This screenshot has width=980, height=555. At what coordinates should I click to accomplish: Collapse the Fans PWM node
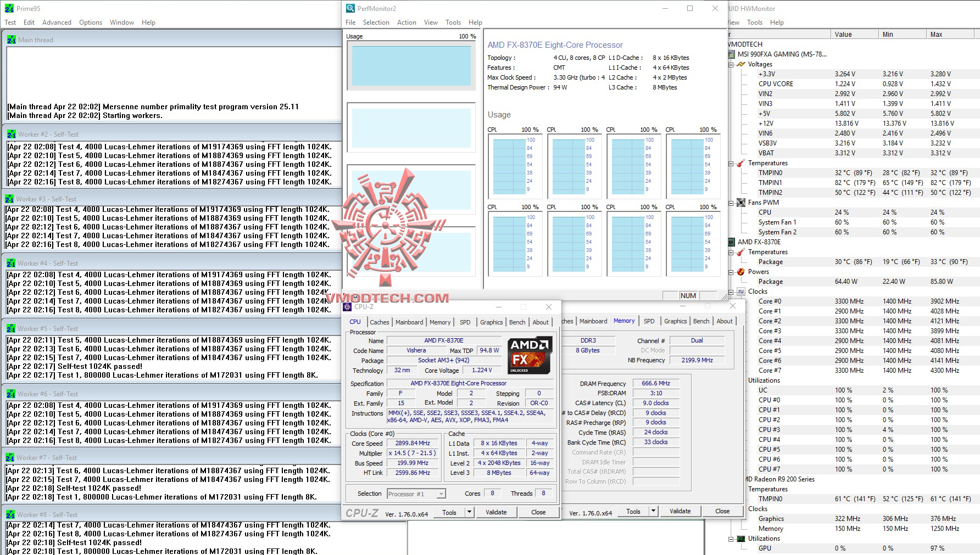pyautogui.click(x=732, y=203)
